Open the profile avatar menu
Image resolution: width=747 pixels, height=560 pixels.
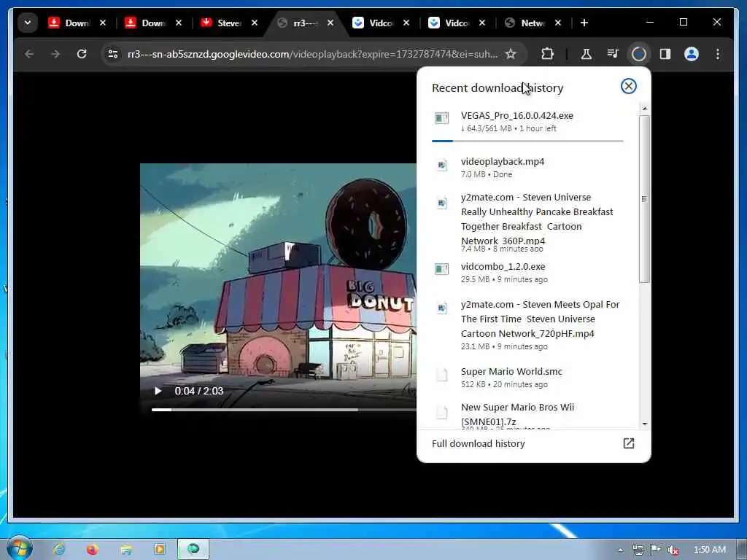pyautogui.click(x=692, y=54)
